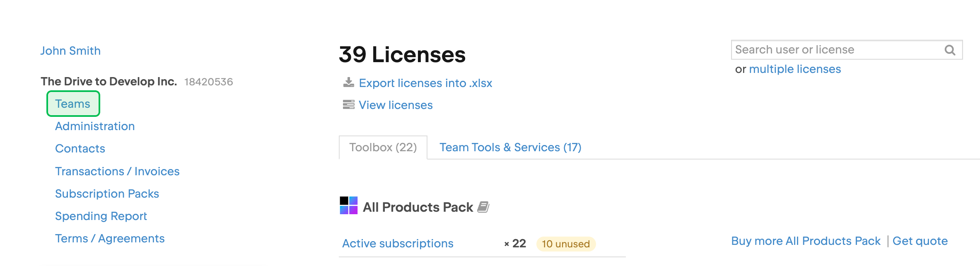Click the John Smith profile link
This screenshot has height=266, width=980.
coord(70,50)
